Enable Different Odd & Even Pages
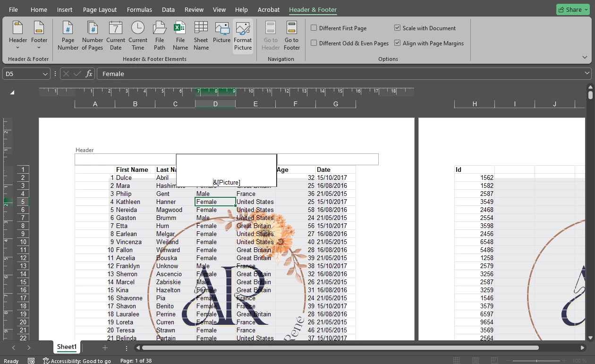595x364 pixels. 314,43
